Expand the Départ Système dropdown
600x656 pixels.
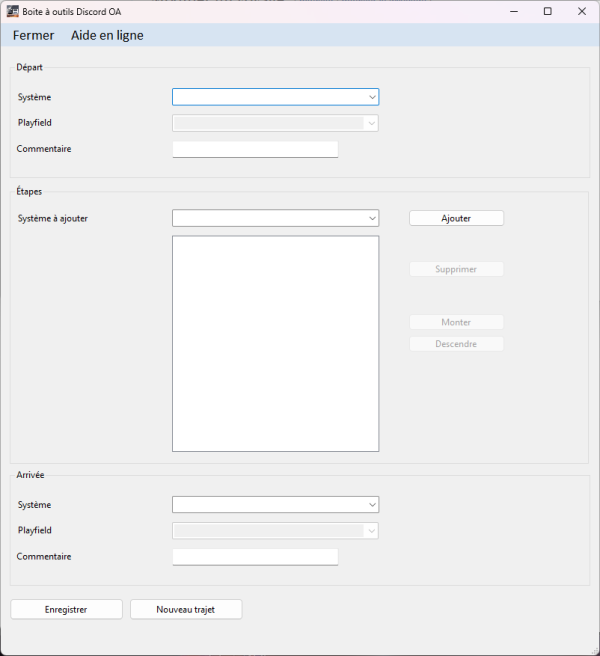coord(275,97)
